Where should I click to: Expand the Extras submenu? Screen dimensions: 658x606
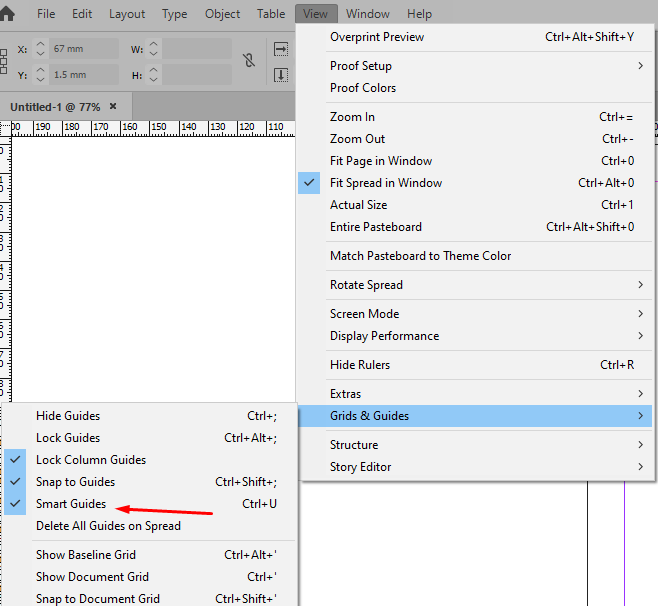point(475,394)
